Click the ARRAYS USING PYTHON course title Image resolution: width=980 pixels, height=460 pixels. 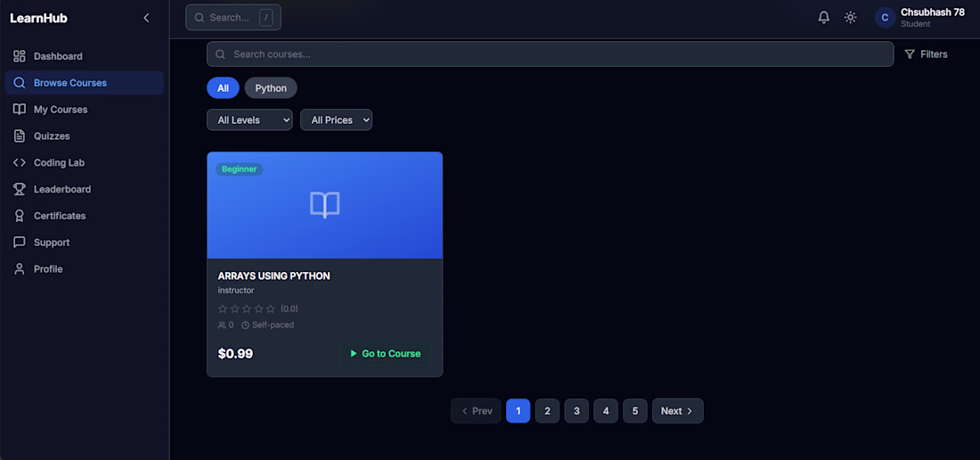pyautogui.click(x=274, y=276)
